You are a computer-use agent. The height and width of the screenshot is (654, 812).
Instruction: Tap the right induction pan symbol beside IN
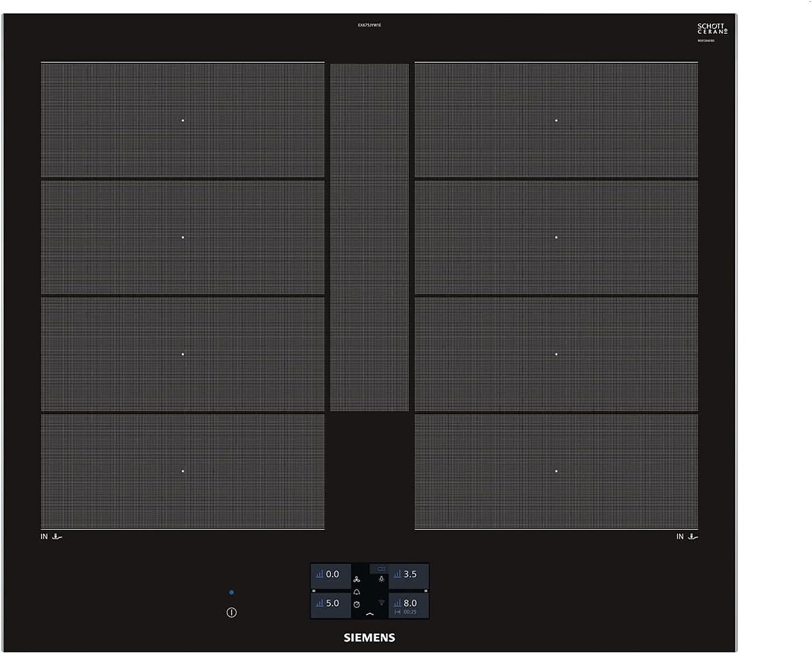point(693,537)
